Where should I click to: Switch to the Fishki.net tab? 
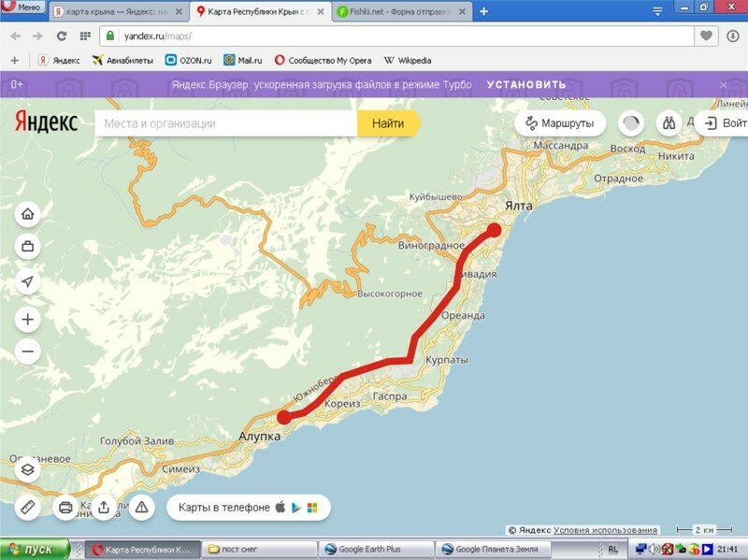point(402,11)
